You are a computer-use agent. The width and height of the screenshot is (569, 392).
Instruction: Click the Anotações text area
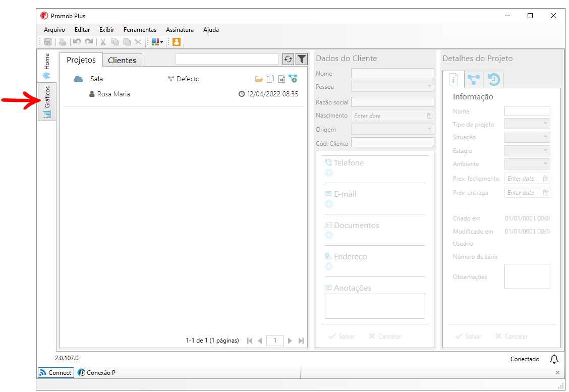[375, 306]
